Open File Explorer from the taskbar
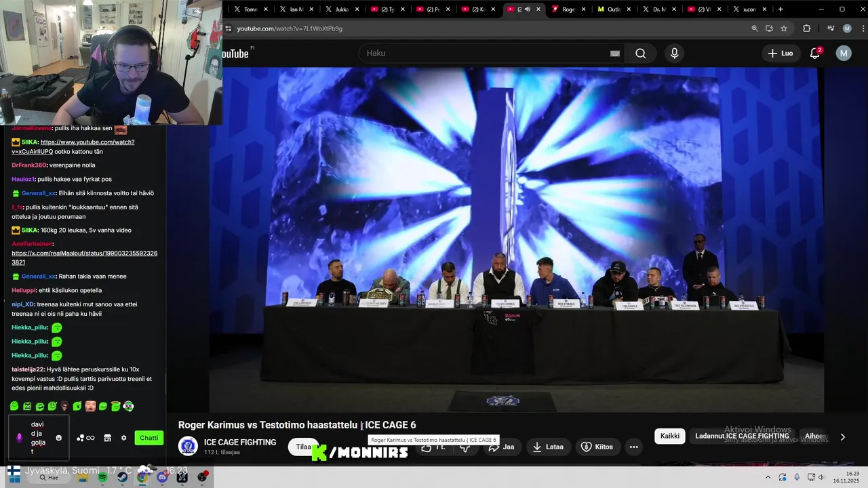Viewport: 868px width, 488px height. click(83, 477)
